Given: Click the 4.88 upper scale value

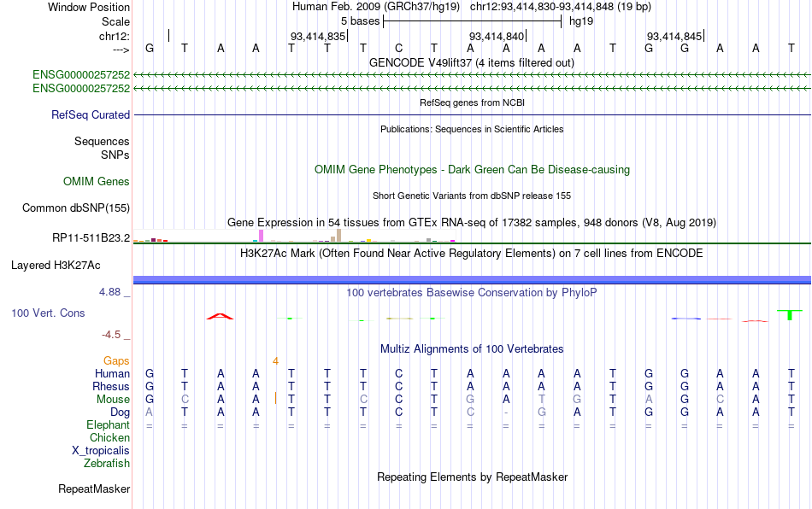Looking at the screenshot, I should tap(109, 292).
